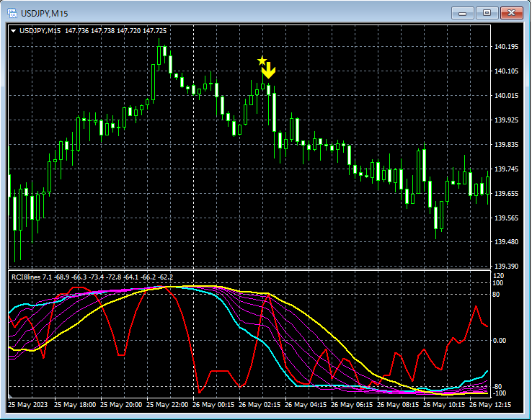The width and height of the screenshot is (532, 420).
Task: Click the -80 indicator scale label
Action: click(497, 386)
